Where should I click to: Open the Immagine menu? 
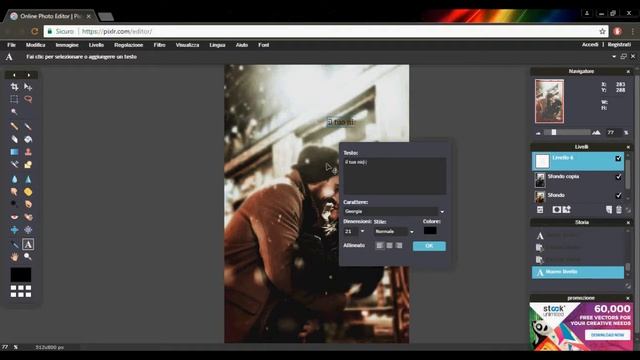tap(67, 45)
